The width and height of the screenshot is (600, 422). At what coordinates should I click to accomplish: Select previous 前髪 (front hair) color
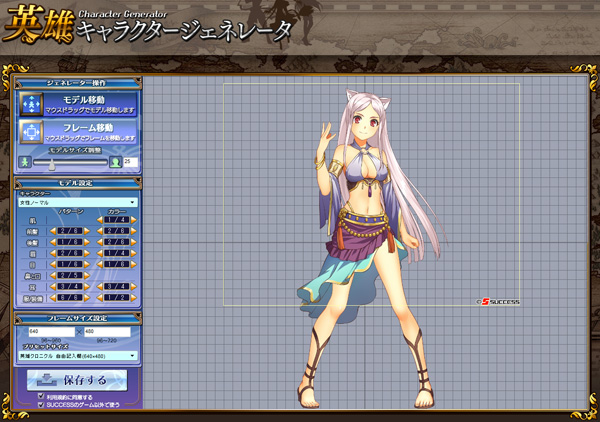click(99, 231)
